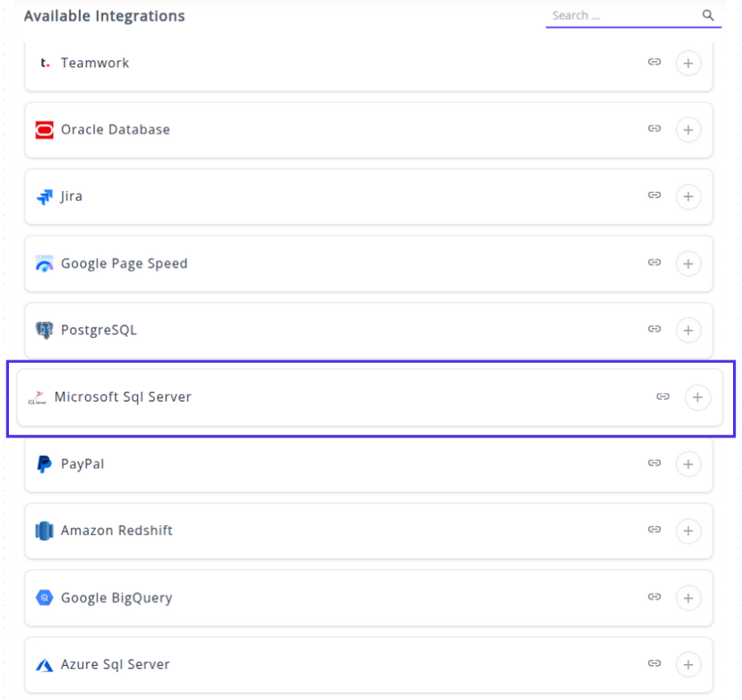742x700 pixels.
Task: Click the link icon for Azure Sql Server
Action: [x=654, y=664]
